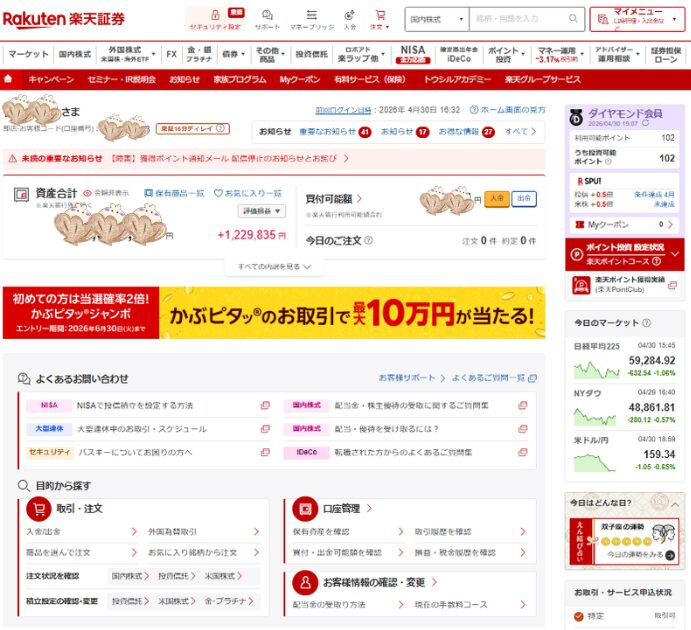
Task: Open お気に入り一覧 link
Action: (x=248, y=193)
